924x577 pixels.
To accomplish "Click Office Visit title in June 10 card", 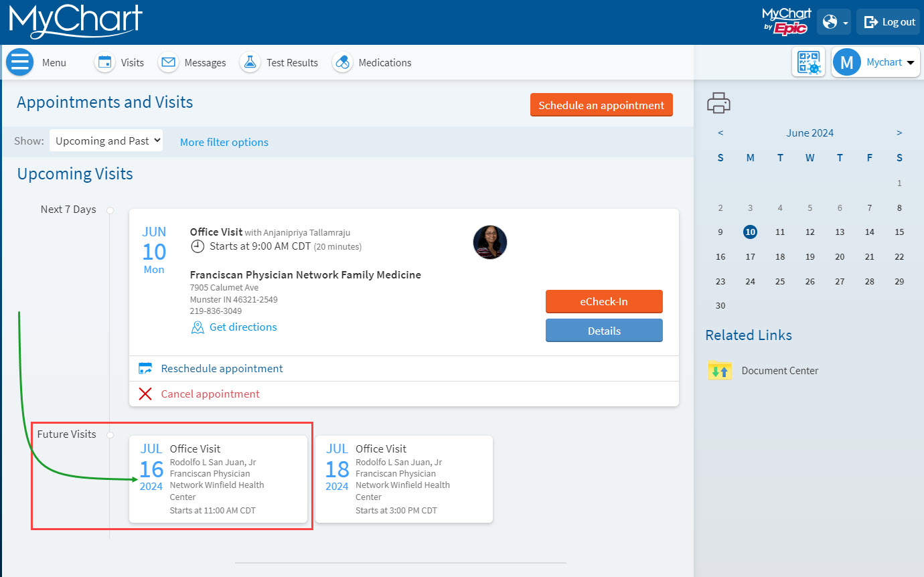I will click(216, 232).
